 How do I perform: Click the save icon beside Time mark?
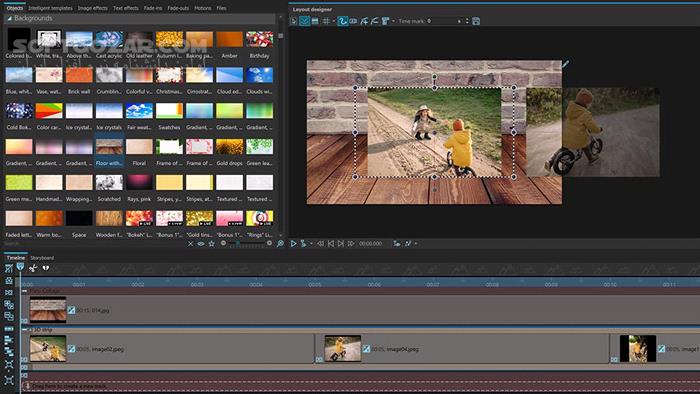476,21
